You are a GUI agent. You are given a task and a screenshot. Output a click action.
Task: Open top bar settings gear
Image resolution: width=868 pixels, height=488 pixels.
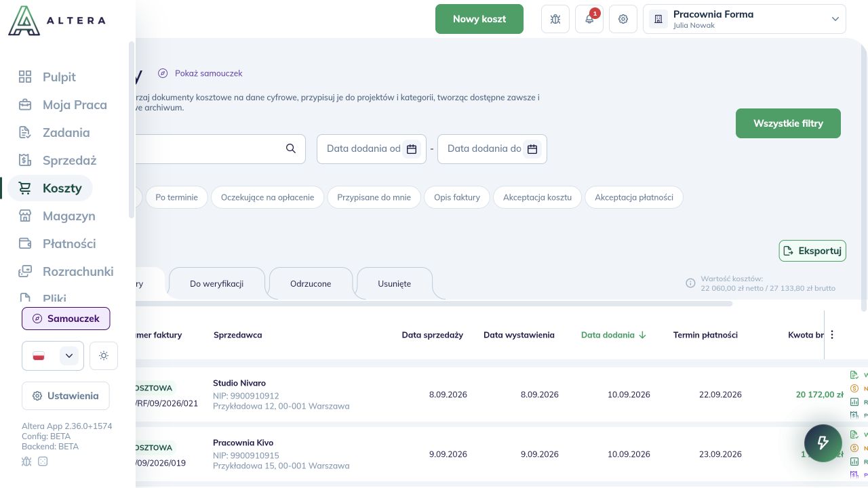[x=623, y=19]
